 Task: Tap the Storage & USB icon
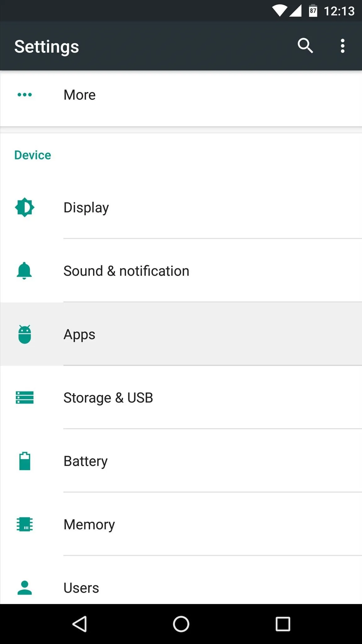click(25, 397)
